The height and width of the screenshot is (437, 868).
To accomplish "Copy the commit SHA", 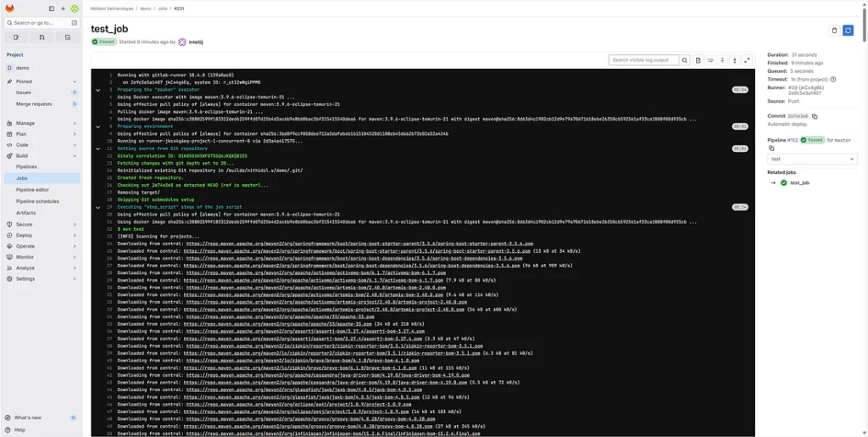I will [x=815, y=116].
